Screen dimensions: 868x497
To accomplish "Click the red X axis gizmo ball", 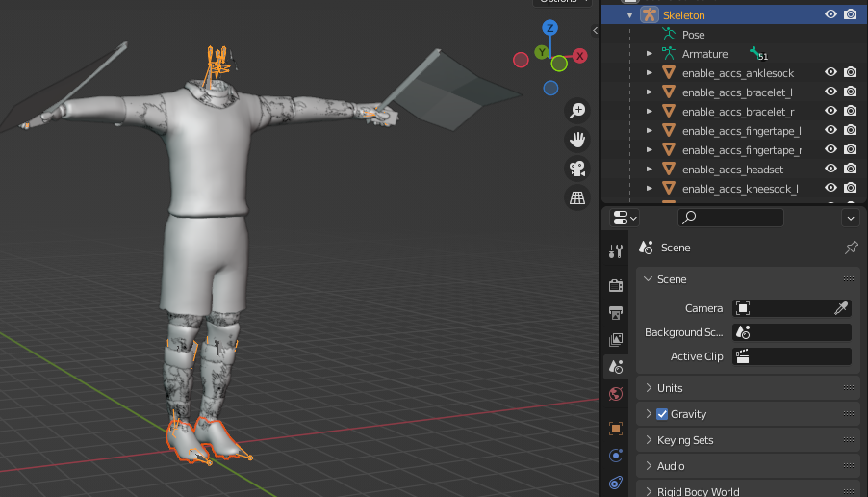I will pyautogui.click(x=579, y=56).
